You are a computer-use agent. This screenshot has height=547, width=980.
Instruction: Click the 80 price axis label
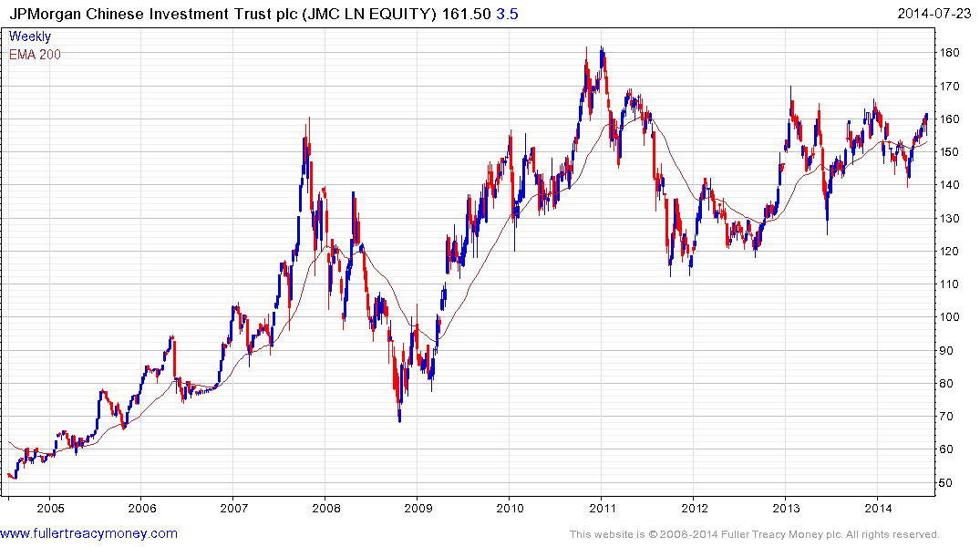946,384
